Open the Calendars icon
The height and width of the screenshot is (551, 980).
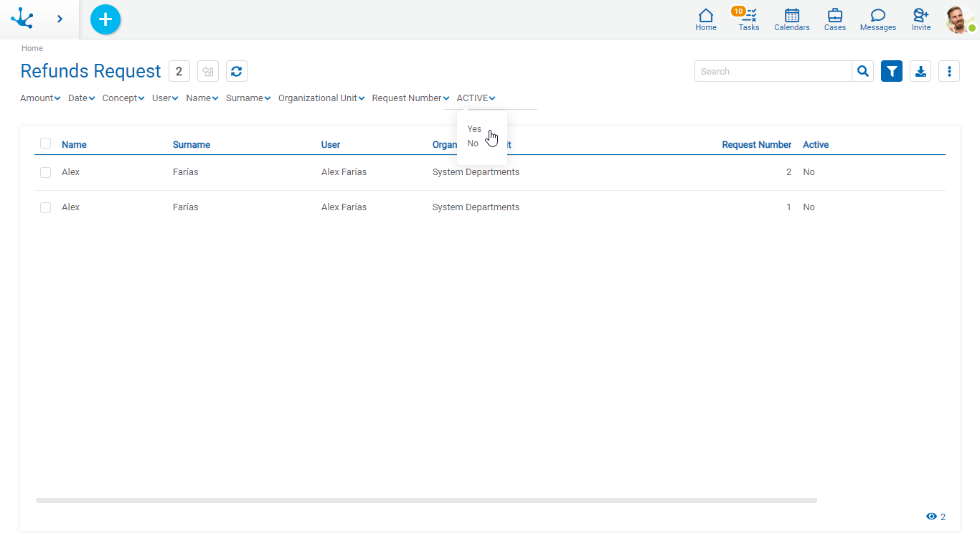791,19
